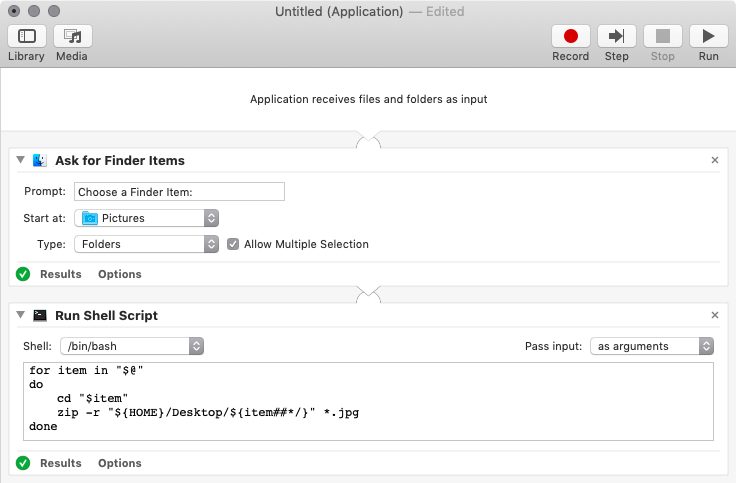Open the Start at Pictures dropdown

coord(148,218)
